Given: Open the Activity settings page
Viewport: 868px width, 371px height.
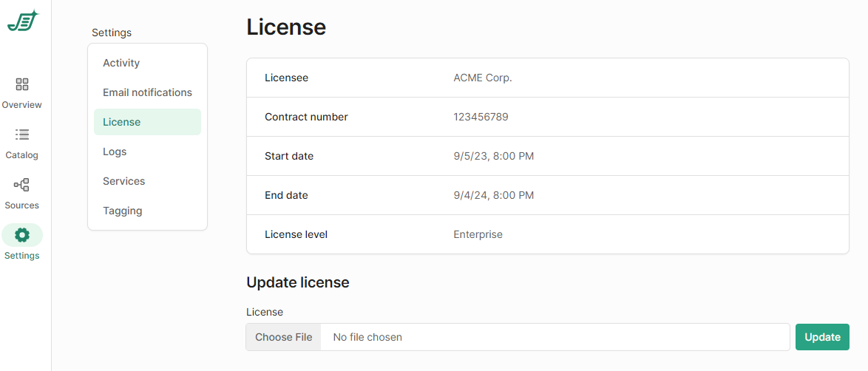Looking at the screenshot, I should (x=121, y=63).
